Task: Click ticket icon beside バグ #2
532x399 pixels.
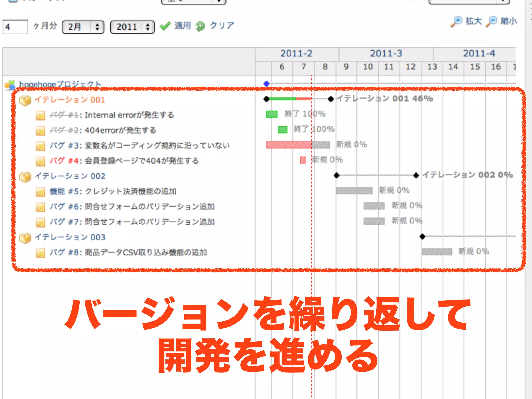Action: click(x=40, y=131)
